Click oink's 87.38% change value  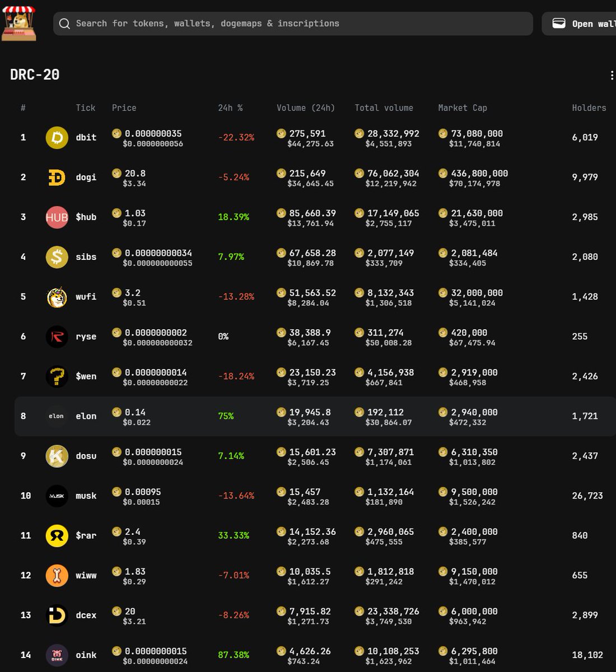pos(234,655)
